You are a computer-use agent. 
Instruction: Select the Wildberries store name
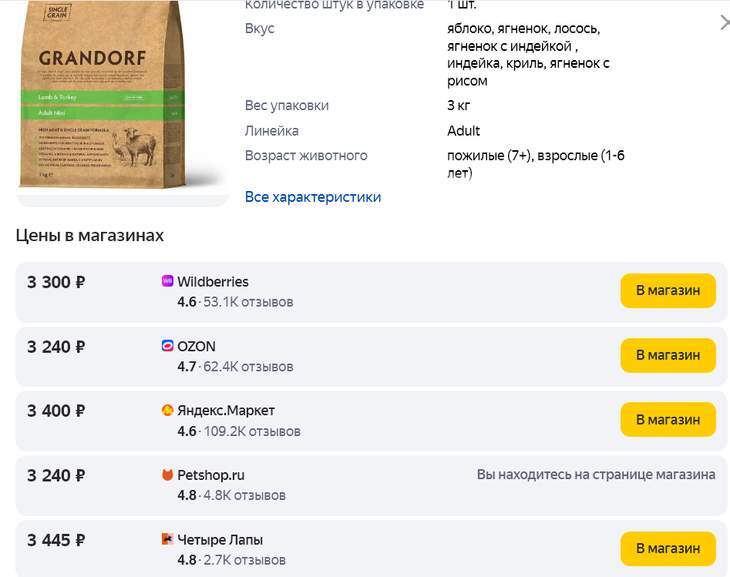coord(213,282)
